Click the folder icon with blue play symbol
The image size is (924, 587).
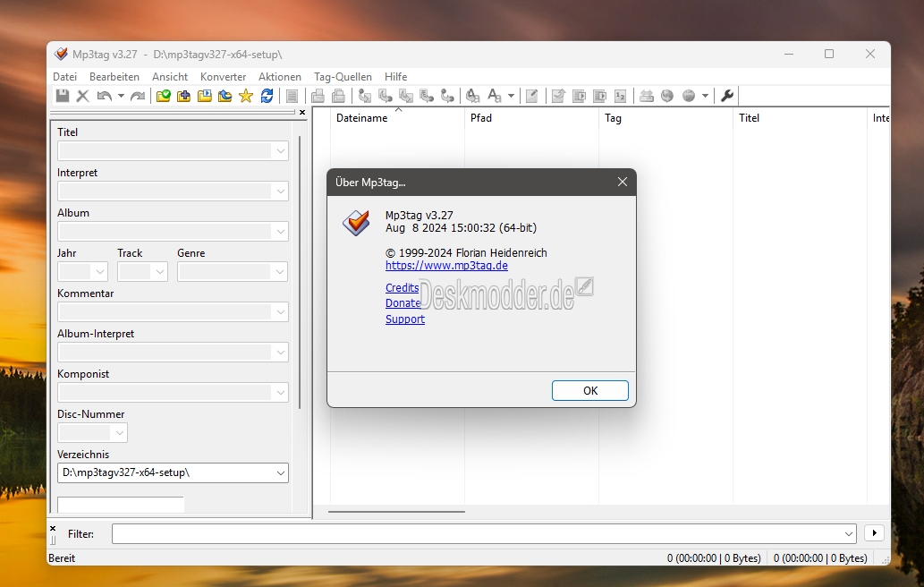click(205, 96)
